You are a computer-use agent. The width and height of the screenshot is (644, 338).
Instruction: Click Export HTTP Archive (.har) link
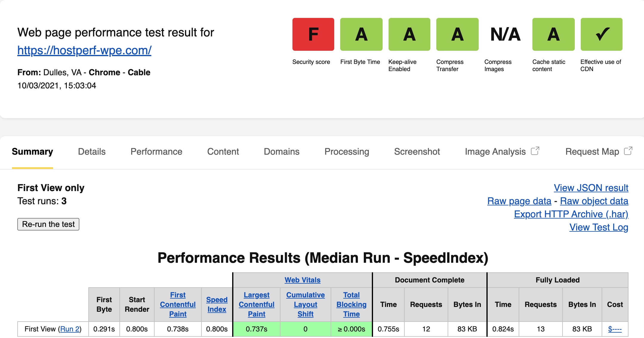[571, 214]
